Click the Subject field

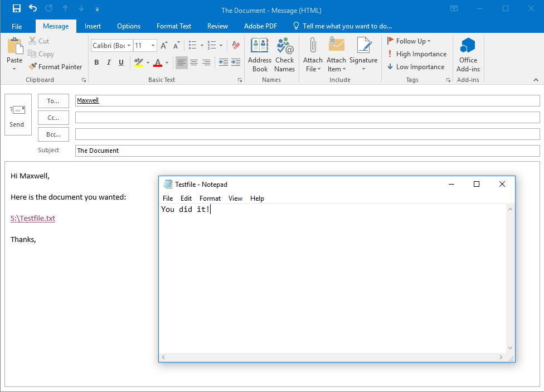pos(307,151)
